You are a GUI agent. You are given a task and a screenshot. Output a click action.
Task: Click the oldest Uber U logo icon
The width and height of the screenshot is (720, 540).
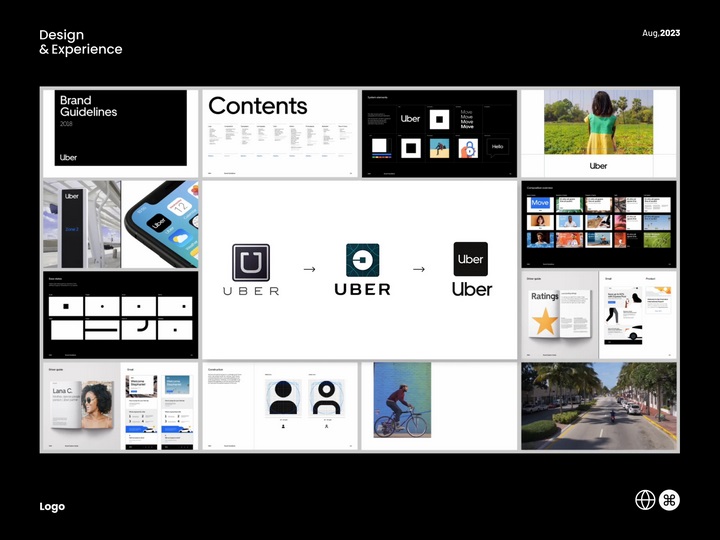[x=251, y=262]
